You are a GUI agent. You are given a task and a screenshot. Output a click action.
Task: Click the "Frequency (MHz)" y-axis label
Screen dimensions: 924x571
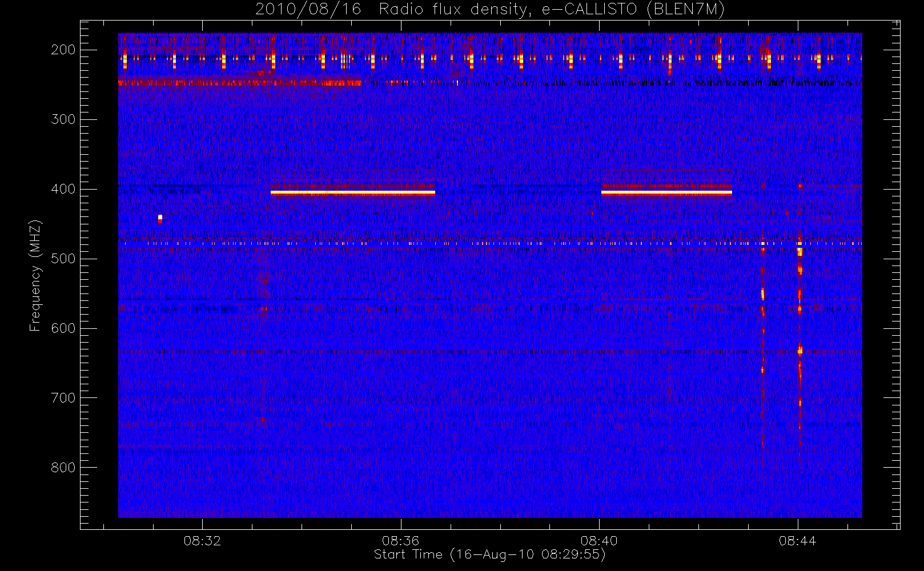(35, 275)
